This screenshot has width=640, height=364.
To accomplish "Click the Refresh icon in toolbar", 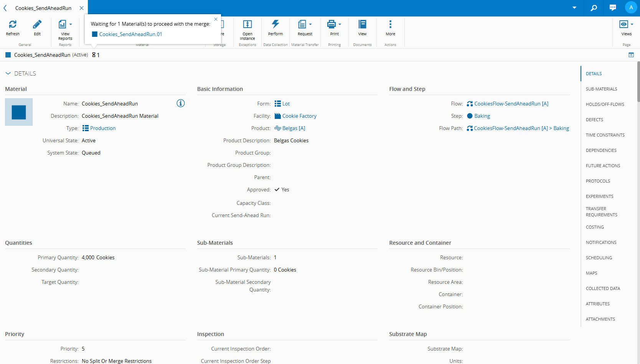I will coord(13,25).
